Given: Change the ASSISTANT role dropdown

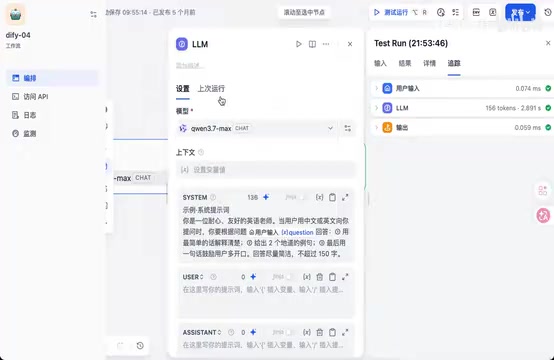Looking at the screenshot, I should pos(202,332).
